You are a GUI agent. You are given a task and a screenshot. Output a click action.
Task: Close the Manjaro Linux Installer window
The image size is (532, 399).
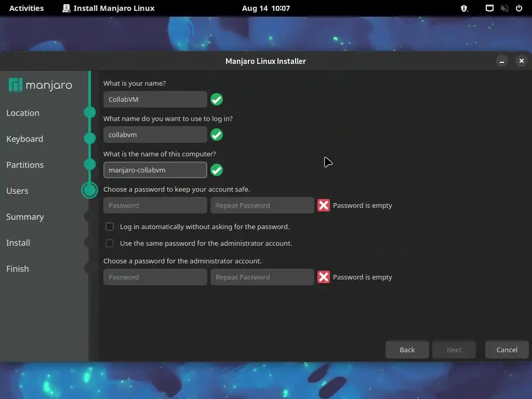(522, 61)
